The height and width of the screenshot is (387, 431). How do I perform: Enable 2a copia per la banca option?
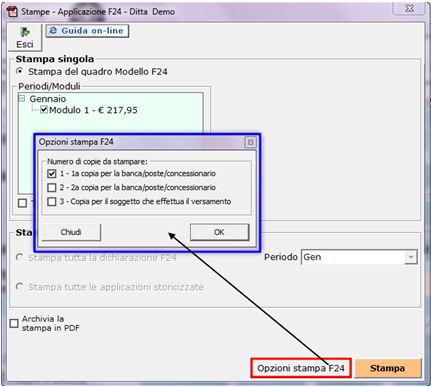[52, 188]
